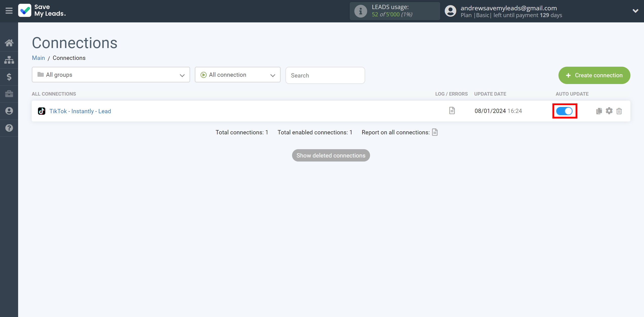
Task: Open connection settings gear icon
Action: point(610,111)
